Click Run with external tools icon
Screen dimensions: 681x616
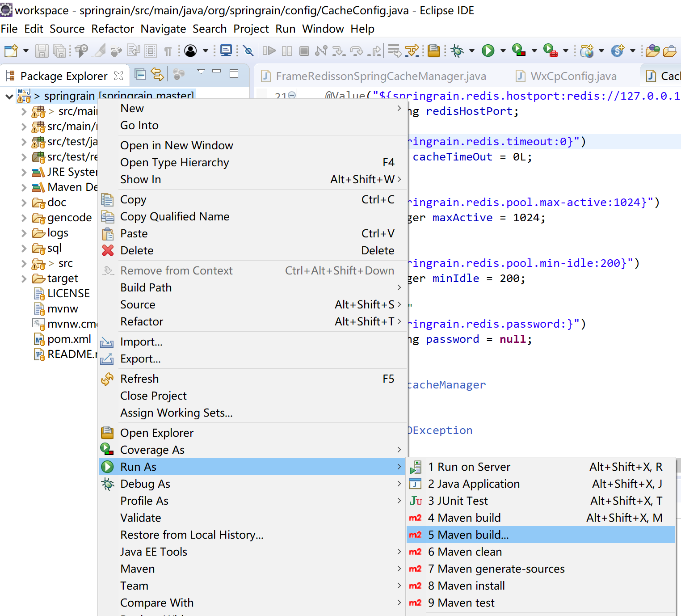pos(550,51)
